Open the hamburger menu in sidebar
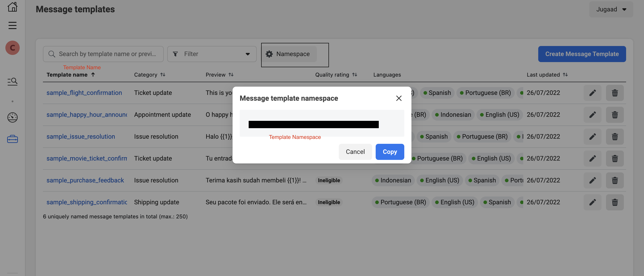 [x=12, y=25]
